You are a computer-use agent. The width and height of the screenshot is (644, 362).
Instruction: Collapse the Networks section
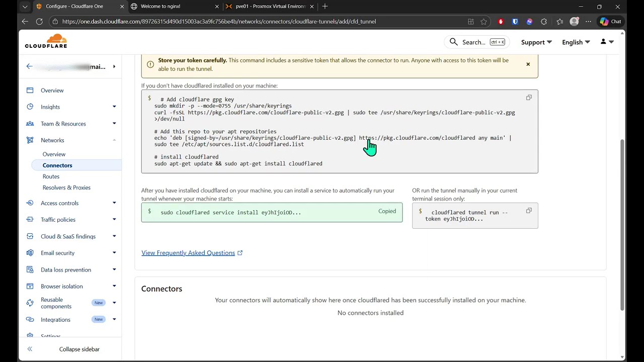(x=114, y=140)
